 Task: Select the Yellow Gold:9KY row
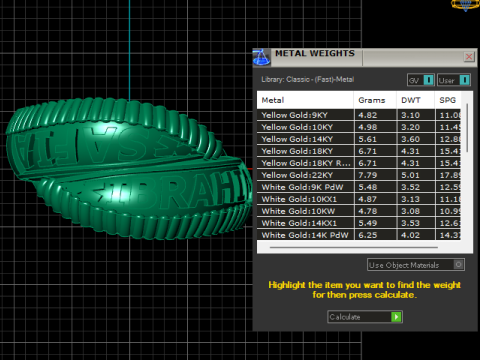coord(359,115)
